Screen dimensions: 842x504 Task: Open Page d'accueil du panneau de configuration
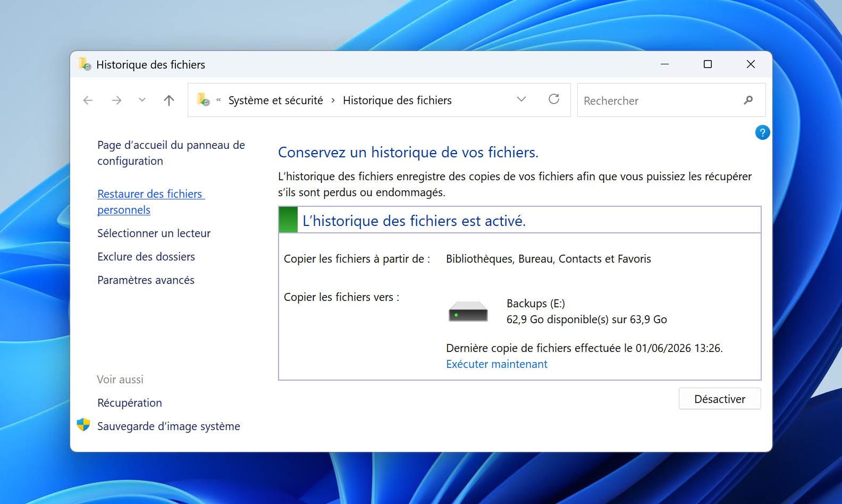[x=171, y=153]
